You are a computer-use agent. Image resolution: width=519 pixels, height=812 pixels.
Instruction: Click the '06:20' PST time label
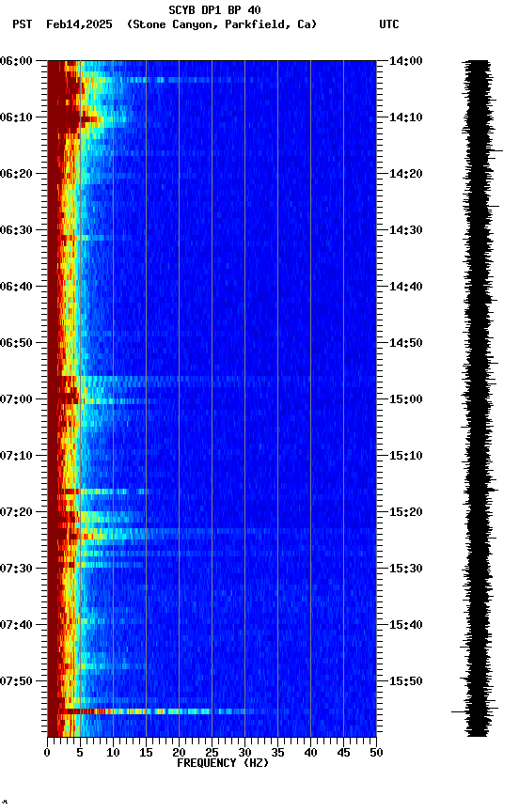(x=16, y=174)
